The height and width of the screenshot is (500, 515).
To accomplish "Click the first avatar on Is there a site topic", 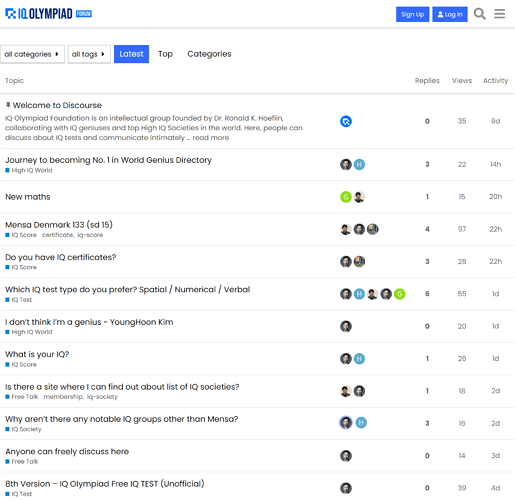I will pos(346,391).
